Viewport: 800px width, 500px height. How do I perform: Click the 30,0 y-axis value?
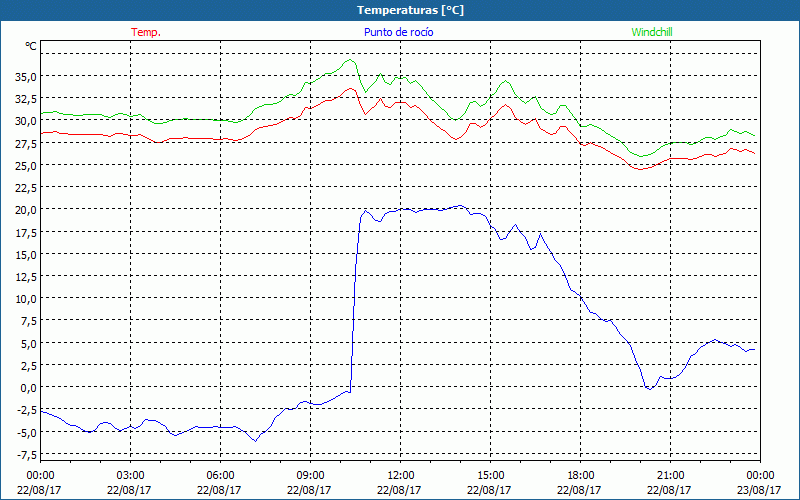(x=27, y=121)
